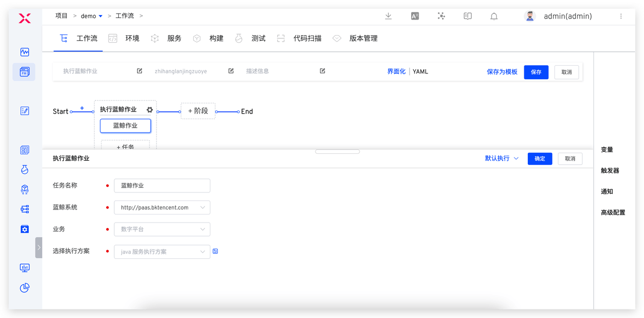The height and width of the screenshot is (318, 644).
Task: Open the 业务 数字平台 dropdown
Action: pyautogui.click(x=162, y=229)
